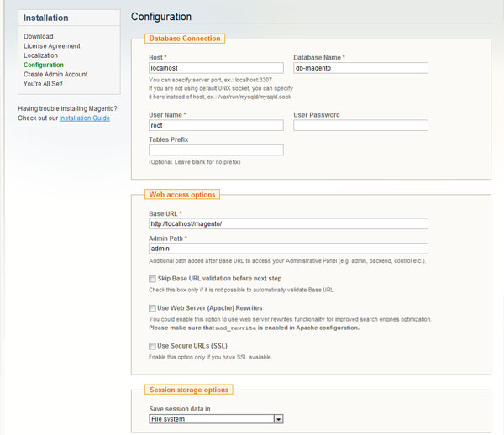Viewport: 504px width, 435px height.
Task: Click the 'Use Secure URLs (SSL)' label text
Action: pyautogui.click(x=192, y=346)
